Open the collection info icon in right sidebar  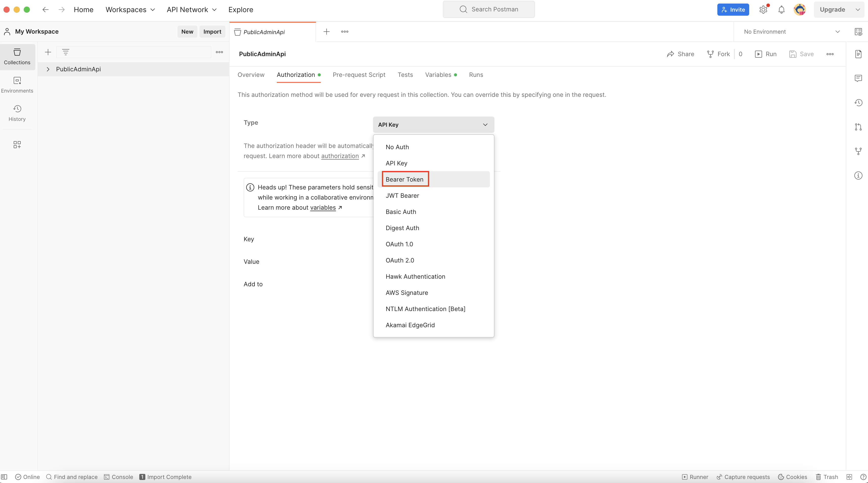[858, 175]
